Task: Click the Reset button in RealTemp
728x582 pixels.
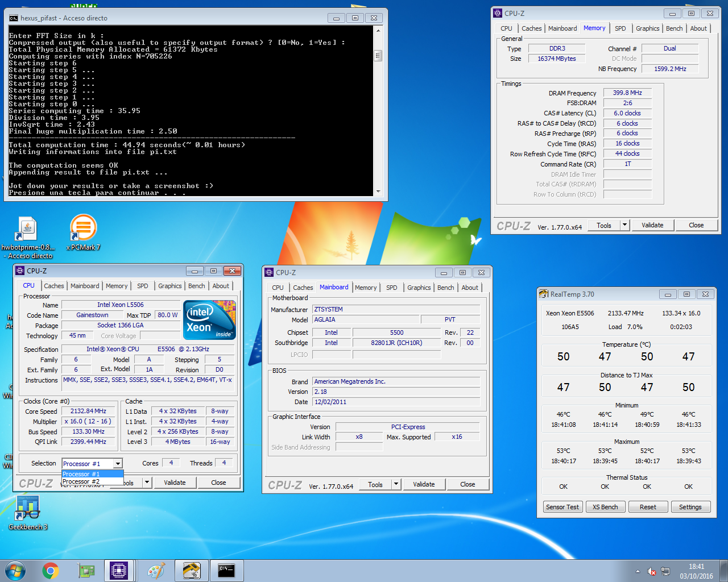Action: point(648,507)
